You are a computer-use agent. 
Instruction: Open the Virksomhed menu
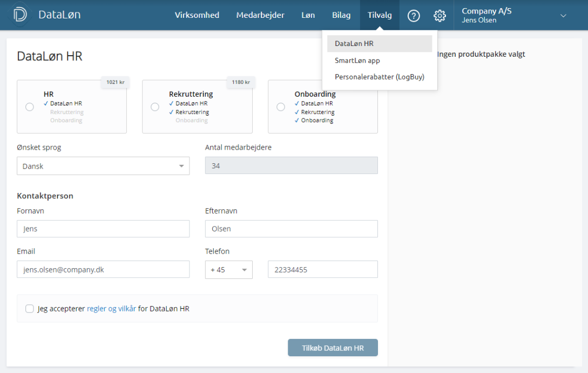click(x=197, y=15)
